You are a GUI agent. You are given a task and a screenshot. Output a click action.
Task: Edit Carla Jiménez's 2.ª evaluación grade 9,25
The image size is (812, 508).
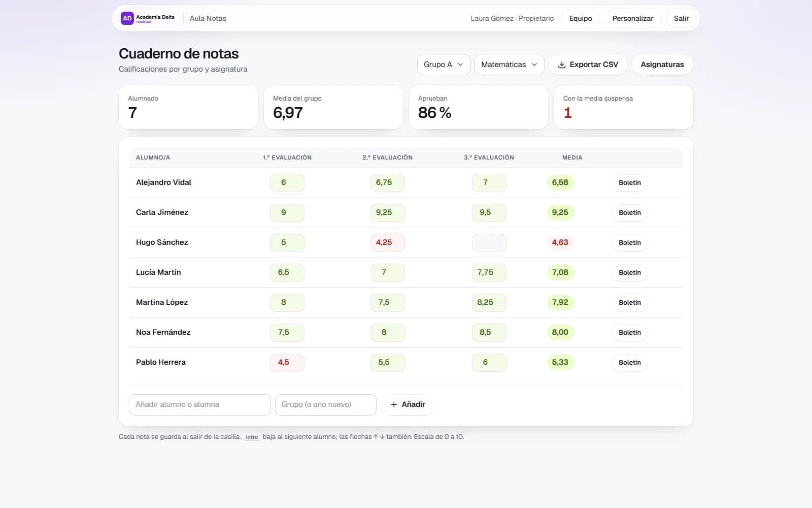[x=388, y=213]
